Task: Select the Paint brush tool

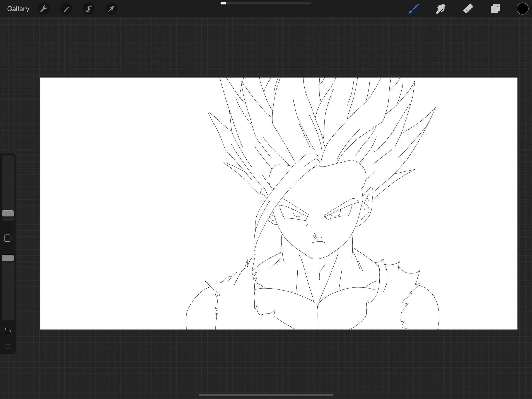Action: (x=413, y=9)
